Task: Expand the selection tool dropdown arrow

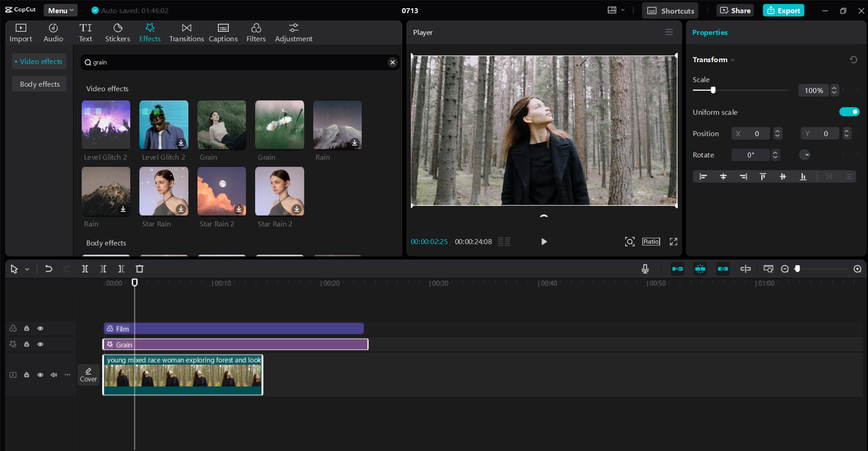Action: (27, 269)
